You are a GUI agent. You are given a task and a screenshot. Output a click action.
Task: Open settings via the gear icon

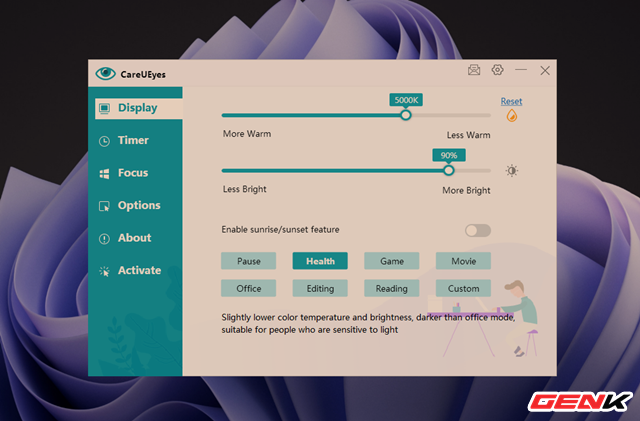point(497,70)
